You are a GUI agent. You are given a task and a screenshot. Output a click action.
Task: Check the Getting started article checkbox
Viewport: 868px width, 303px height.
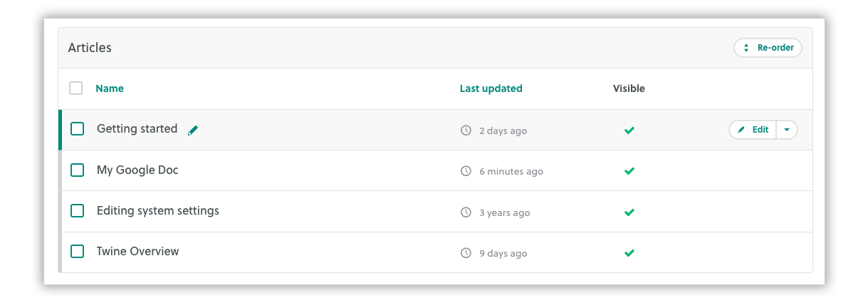tap(78, 129)
